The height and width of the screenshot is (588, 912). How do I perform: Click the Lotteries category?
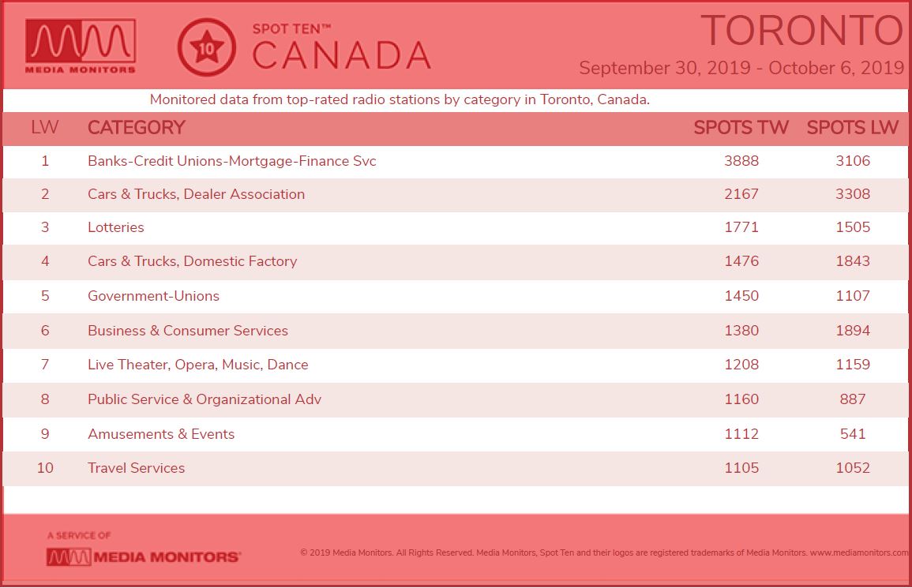[x=116, y=227]
